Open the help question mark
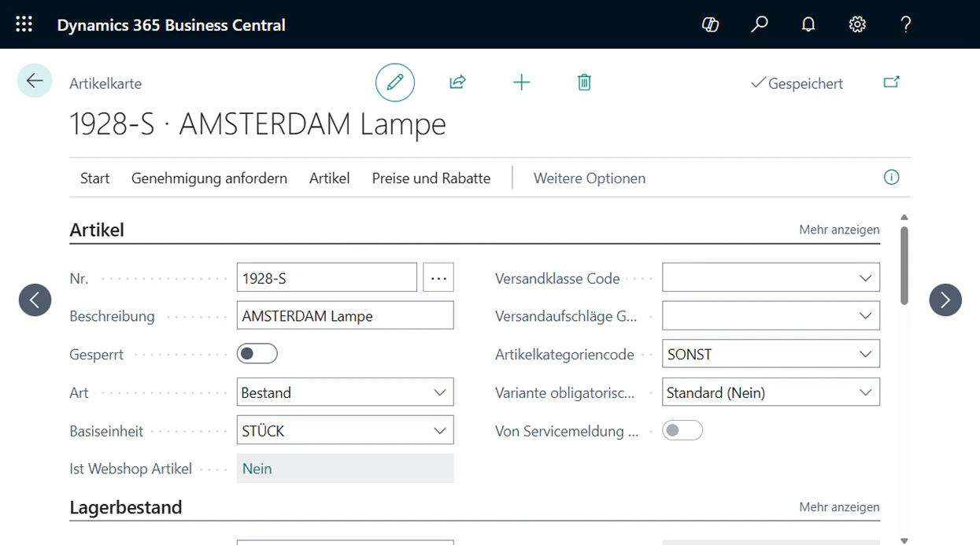Viewport: 980px width, 545px height. [x=906, y=24]
